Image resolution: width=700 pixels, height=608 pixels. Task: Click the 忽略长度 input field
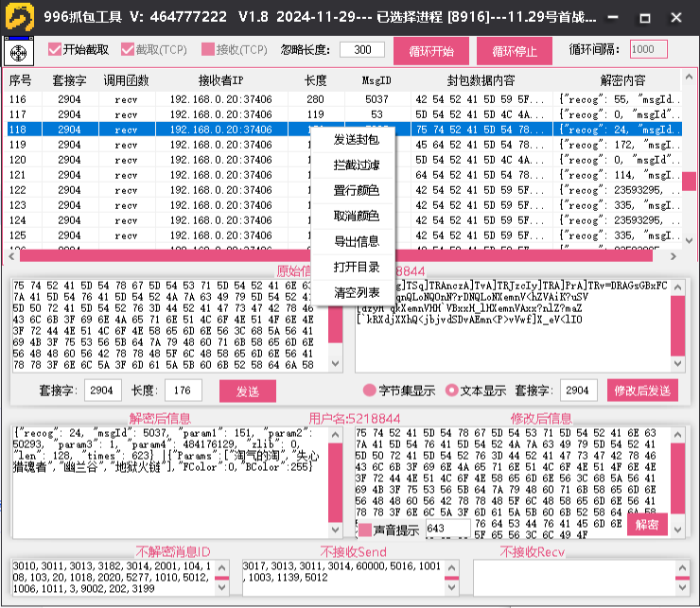(x=361, y=50)
